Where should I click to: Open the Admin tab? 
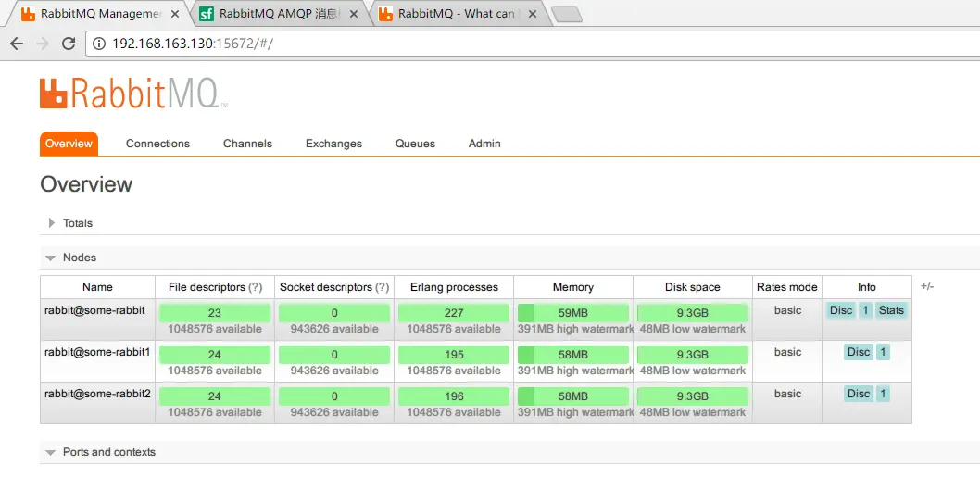point(484,144)
